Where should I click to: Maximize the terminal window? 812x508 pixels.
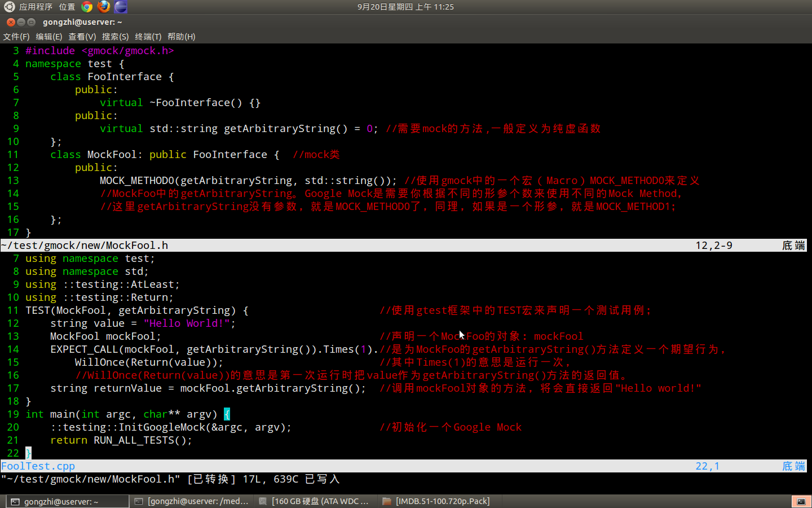[31, 22]
